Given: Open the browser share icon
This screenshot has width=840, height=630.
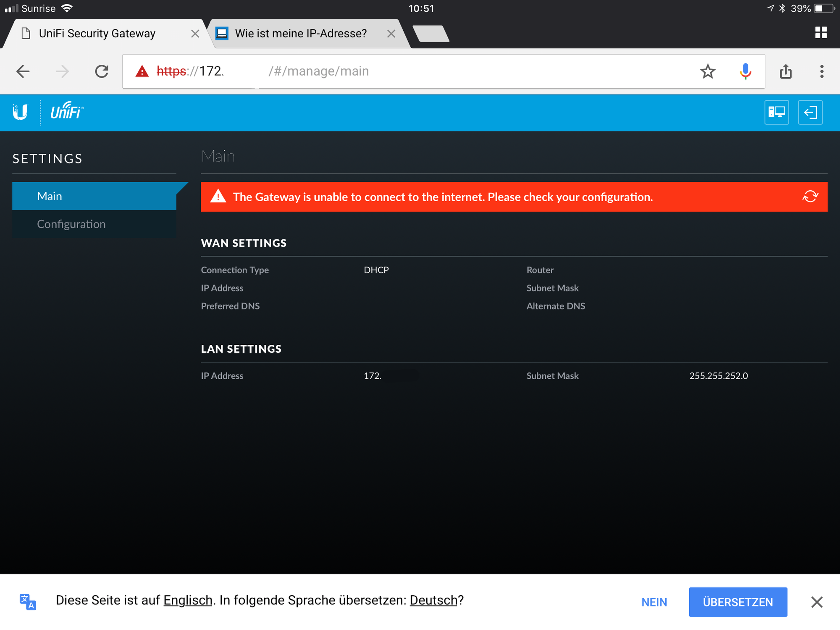Looking at the screenshot, I should pyautogui.click(x=785, y=71).
